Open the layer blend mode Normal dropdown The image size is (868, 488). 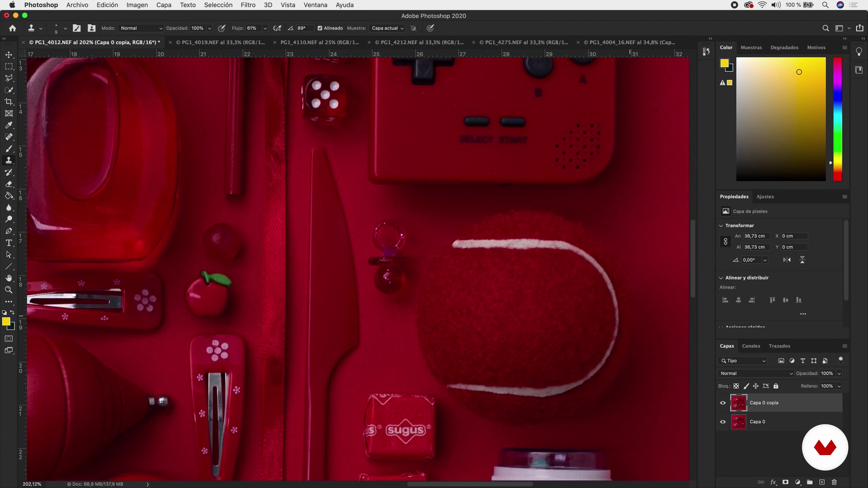coord(756,373)
